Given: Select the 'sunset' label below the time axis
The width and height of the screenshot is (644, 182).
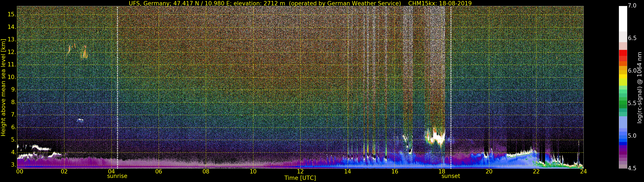Looking at the screenshot, I should click(x=451, y=176).
